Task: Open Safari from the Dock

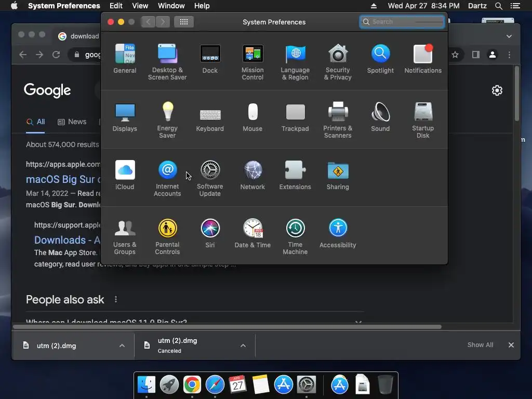Action: tap(215, 385)
